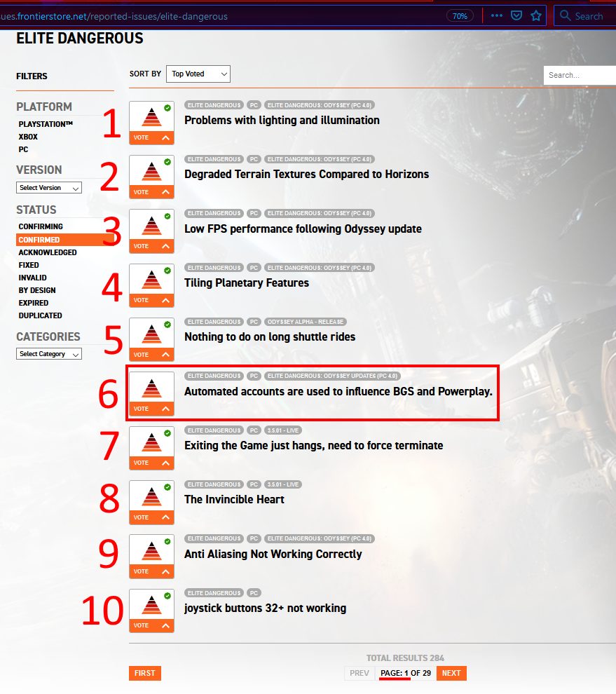
Task: Vote on Low FPS performance issue
Action: click(152, 246)
